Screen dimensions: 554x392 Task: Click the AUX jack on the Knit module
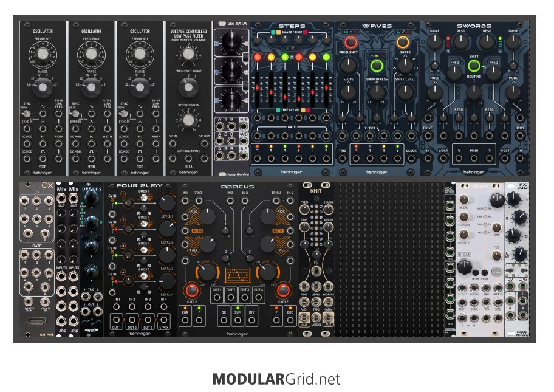tap(328, 317)
